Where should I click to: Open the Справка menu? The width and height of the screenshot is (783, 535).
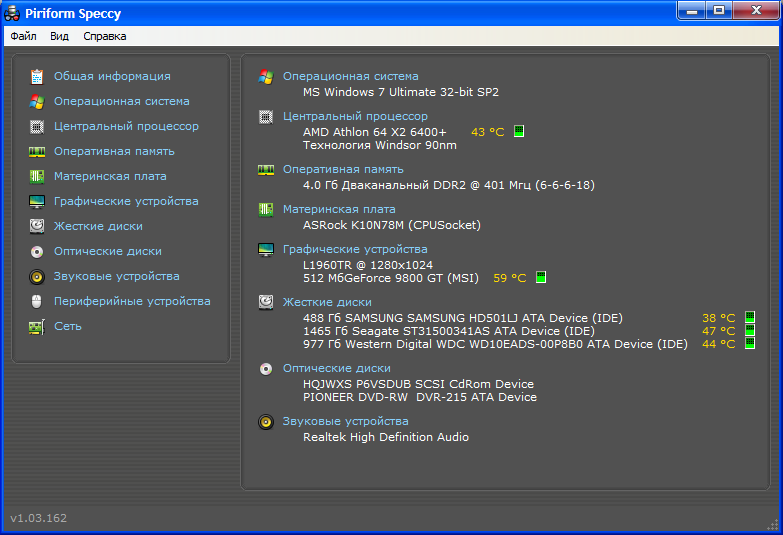(x=105, y=36)
